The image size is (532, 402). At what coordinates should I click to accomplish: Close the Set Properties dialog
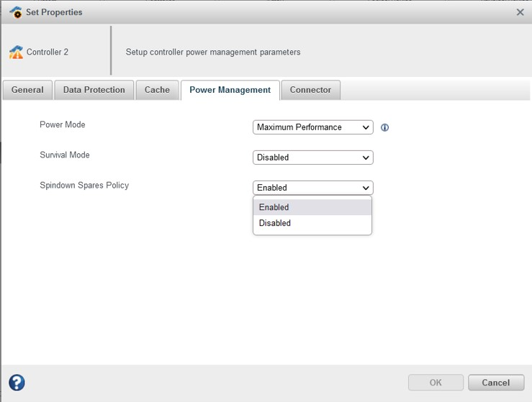(x=520, y=12)
